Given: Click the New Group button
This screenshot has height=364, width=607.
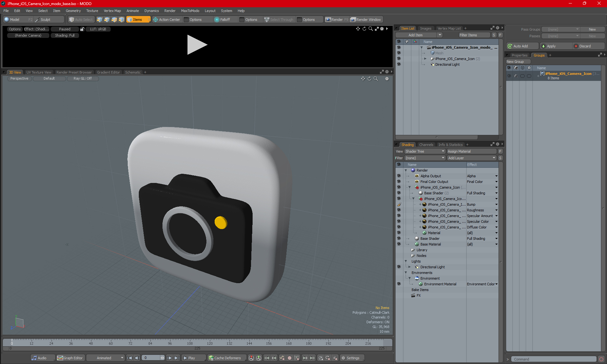Looking at the screenshot, I should [518, 62].
